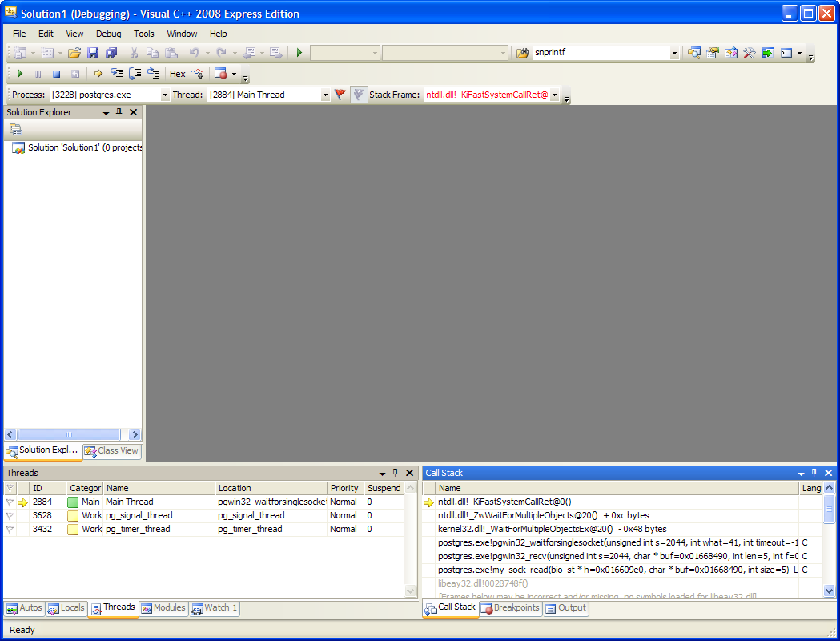
Task: Expand the Thread dropdown showing Main Thread
Action: pyautogui.click(x=325, y=95)
